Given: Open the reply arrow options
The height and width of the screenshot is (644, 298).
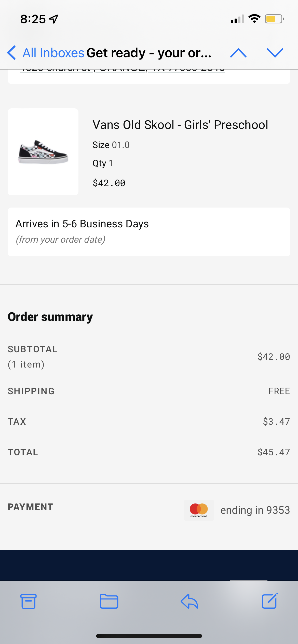Looking at the screenshot, I should (x=189, y=601).
